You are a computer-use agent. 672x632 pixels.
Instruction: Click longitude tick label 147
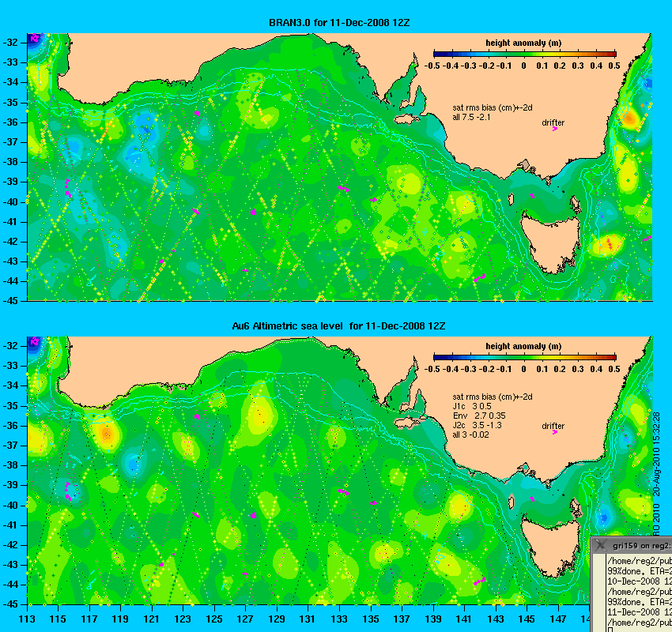coord(558,619)
